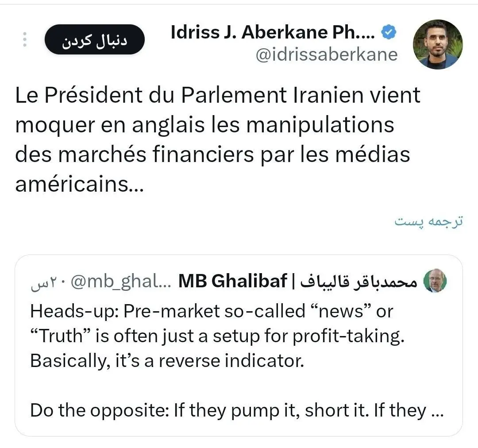Open Idriss Aberkane's profile picture

point(437,44)
